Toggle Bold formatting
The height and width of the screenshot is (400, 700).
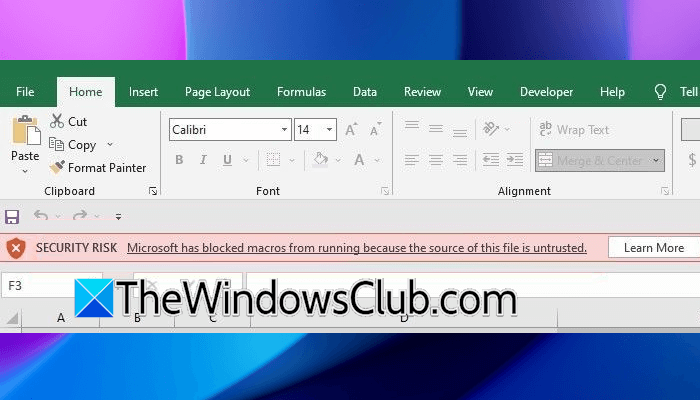[x=179, y=159]
